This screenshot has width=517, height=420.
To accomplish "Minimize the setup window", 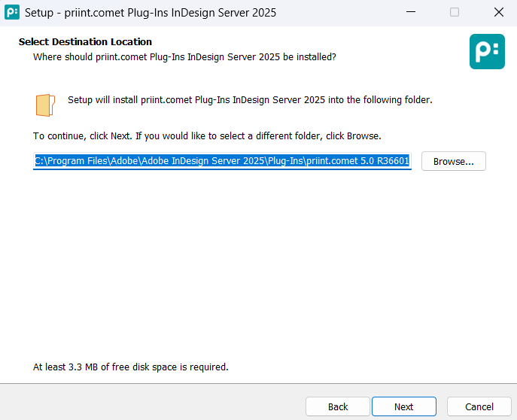I will (x=410, y=12).
